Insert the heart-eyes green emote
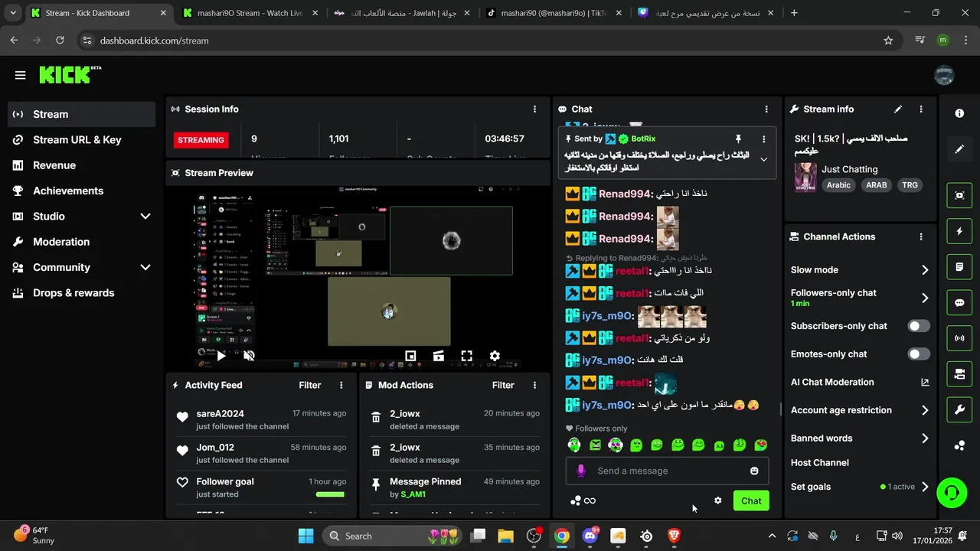The width and height of the screenshot is (980, 551). 760,445
